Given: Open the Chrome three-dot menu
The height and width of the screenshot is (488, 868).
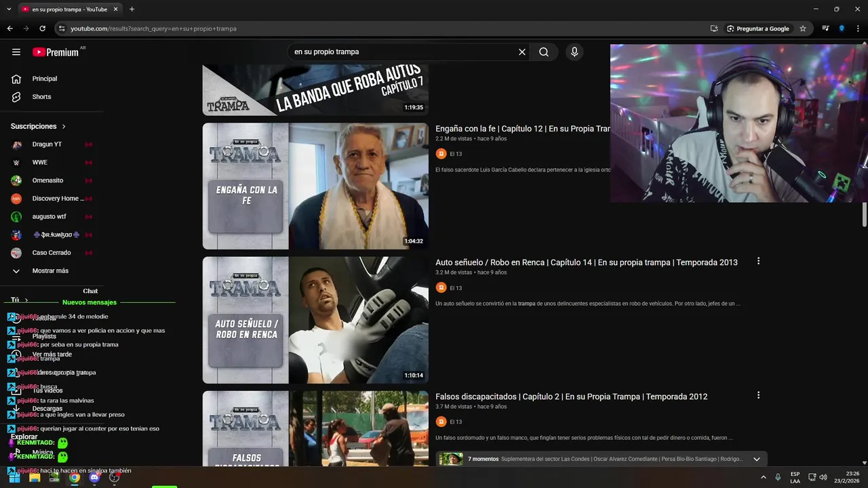Looking at the screenshot, I should pyautogui.click(x=859, y=28).
